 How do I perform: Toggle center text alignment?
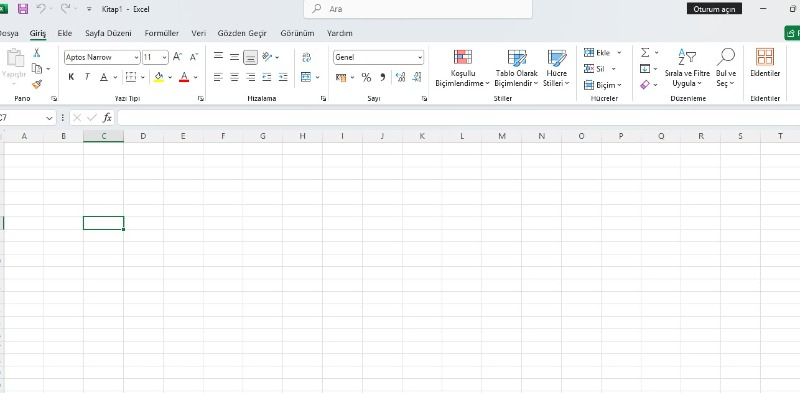tap(234, 77)
